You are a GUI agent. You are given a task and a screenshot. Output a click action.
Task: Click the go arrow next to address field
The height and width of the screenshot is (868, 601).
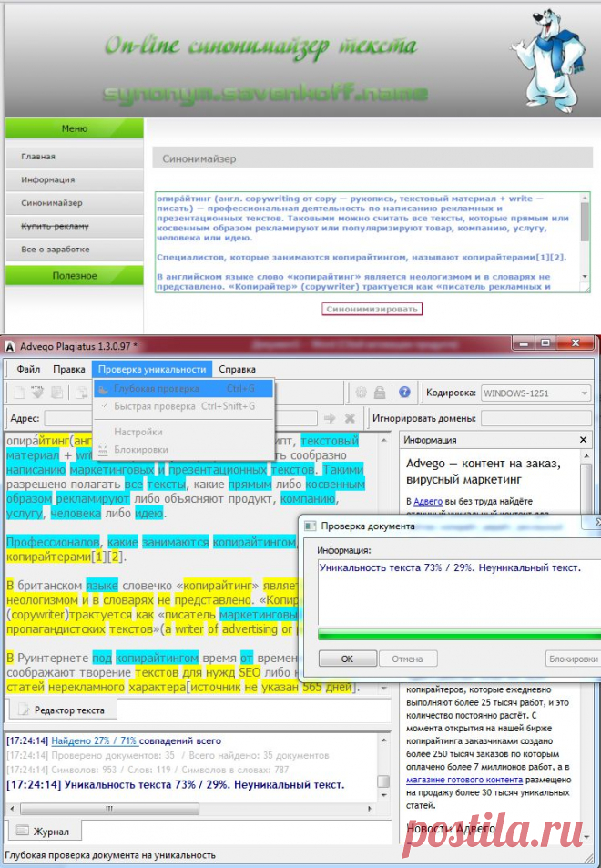pos(330,418)
